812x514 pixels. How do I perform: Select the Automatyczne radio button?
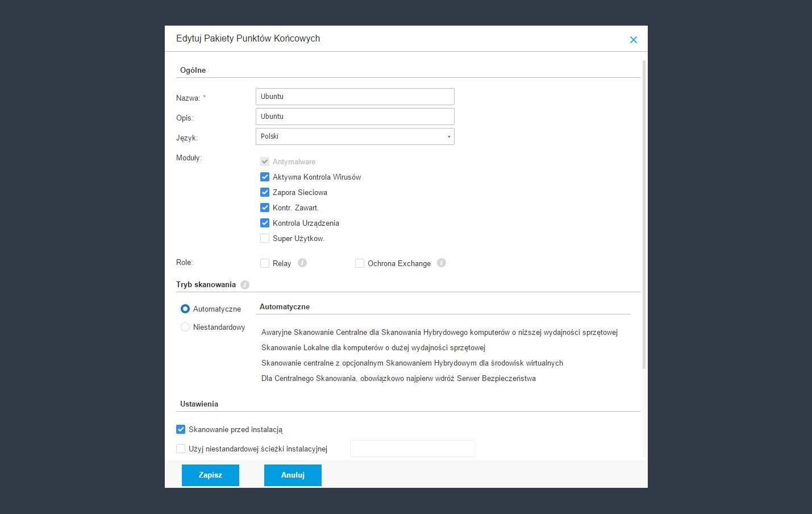185,309
